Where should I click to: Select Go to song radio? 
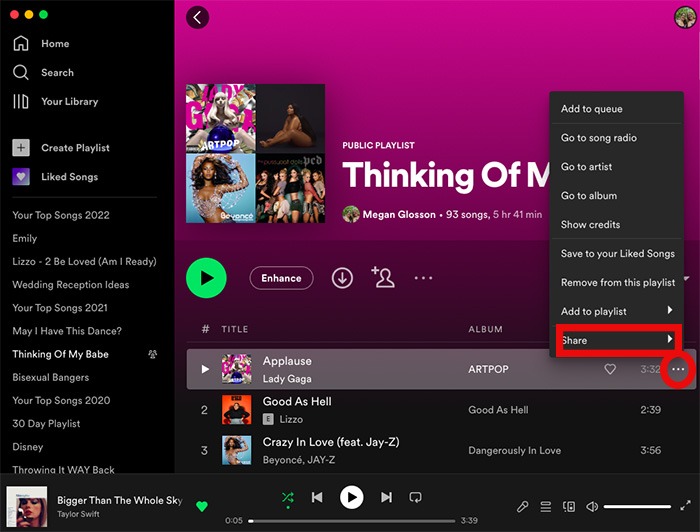[616, 138]
